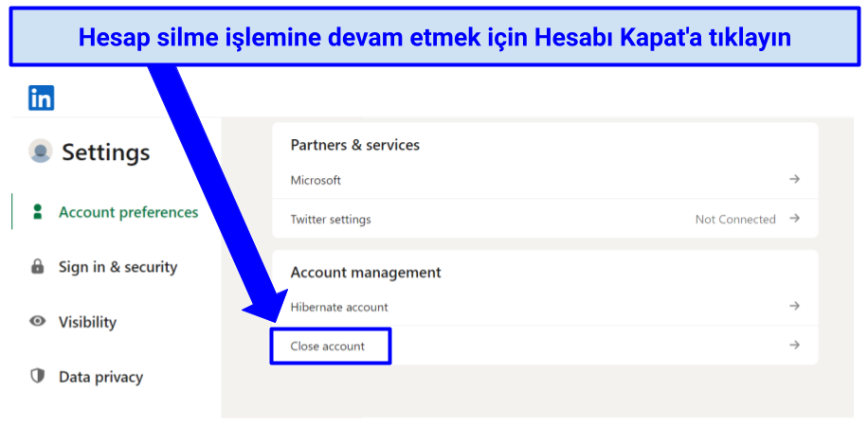Click the Account management heading

[x=366, y=272]
